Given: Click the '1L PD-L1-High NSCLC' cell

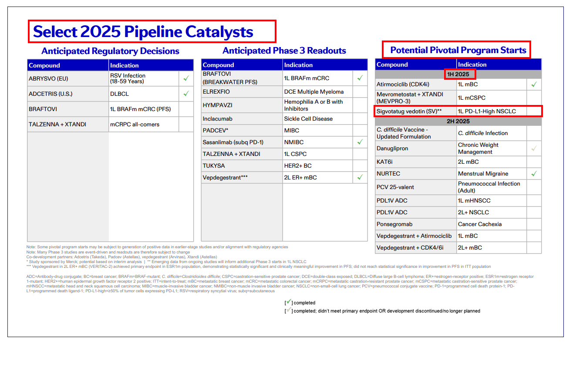Looking at the screenshot, I should 492,111.
